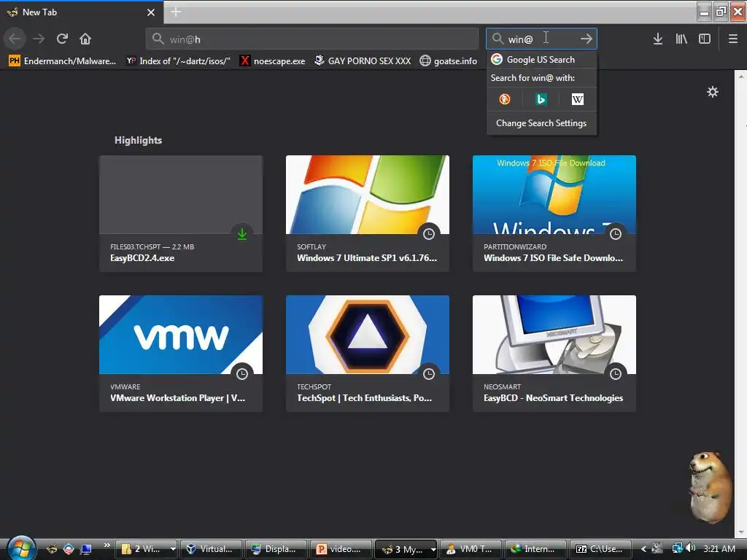Expand the quick launch overflow chevron
Screen dimensions: 747x560
click(x=107, y=545)
